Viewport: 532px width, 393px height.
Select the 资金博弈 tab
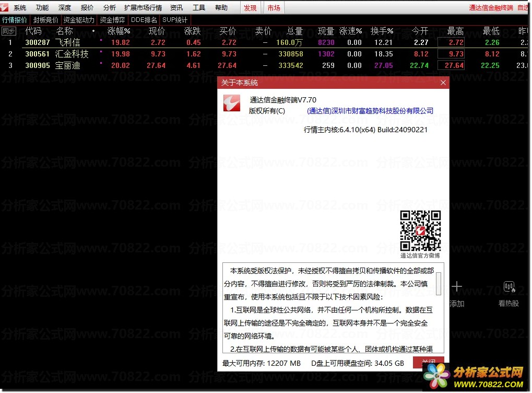tap(113, 20)
